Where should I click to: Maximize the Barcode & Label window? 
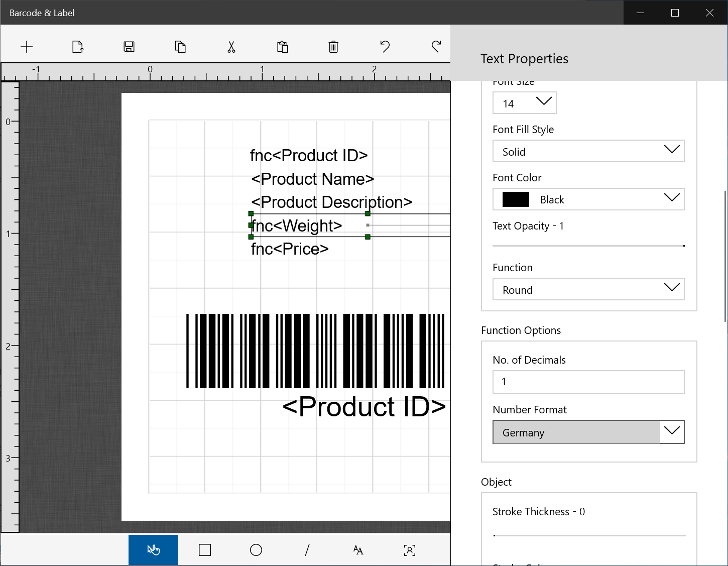coord(675,13)
